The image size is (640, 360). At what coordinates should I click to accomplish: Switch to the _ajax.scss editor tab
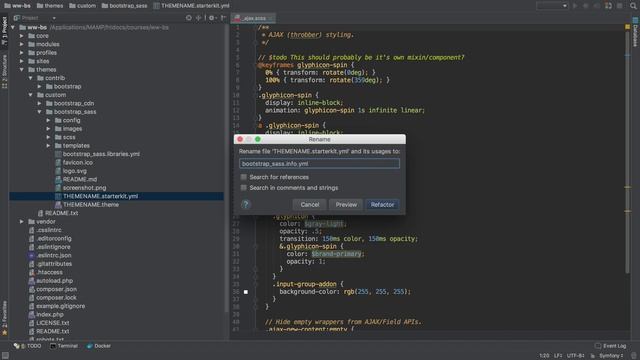tap(253, 18)
